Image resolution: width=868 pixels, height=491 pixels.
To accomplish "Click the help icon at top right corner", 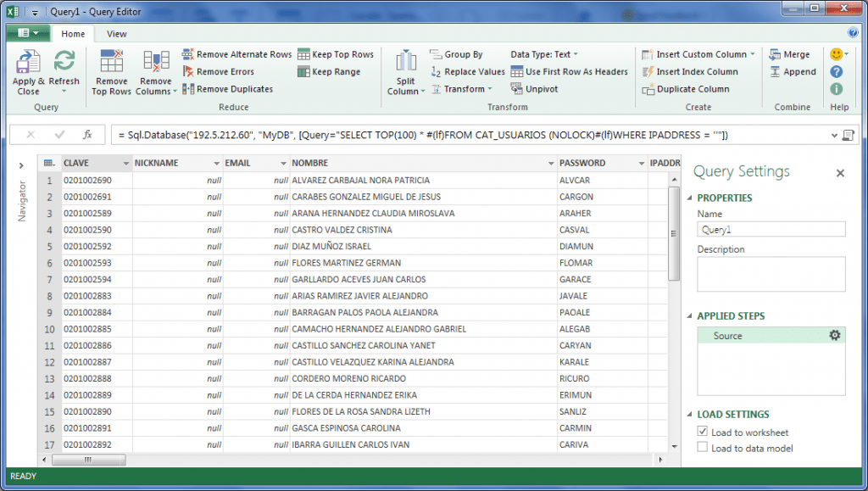I will tap(853, 33).
